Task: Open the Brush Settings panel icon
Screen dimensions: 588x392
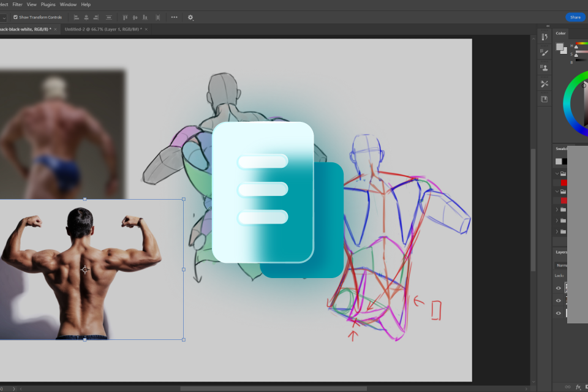Action: coord(545,52)
